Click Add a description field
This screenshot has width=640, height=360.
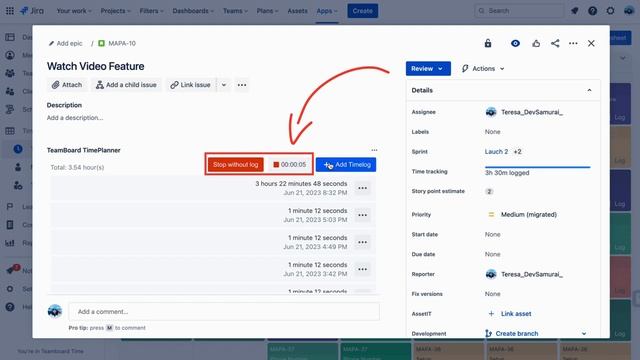(x=75, y=118)
